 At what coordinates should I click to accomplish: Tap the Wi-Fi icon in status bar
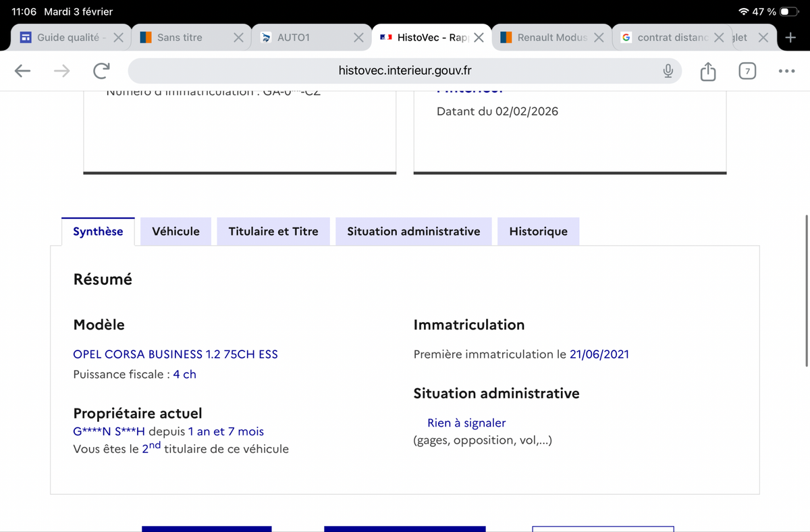pos(744,11)
